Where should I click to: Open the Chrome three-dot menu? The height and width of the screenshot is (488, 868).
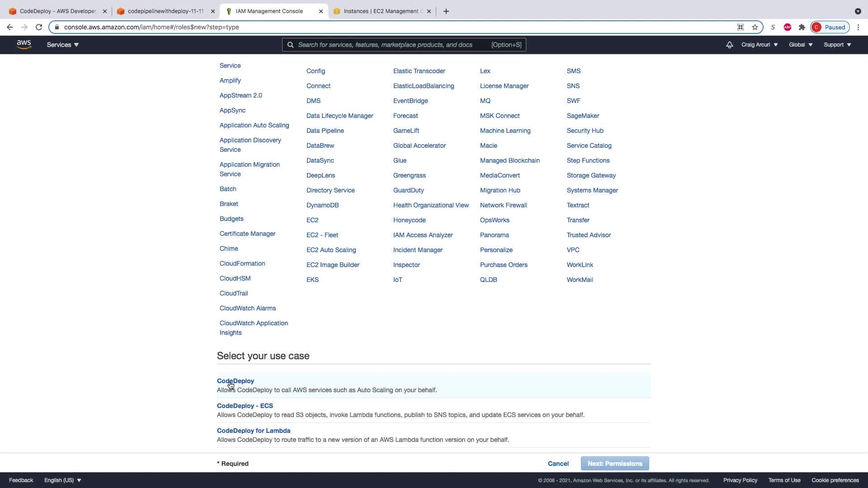pyautogui.click(x=858, y=27)
